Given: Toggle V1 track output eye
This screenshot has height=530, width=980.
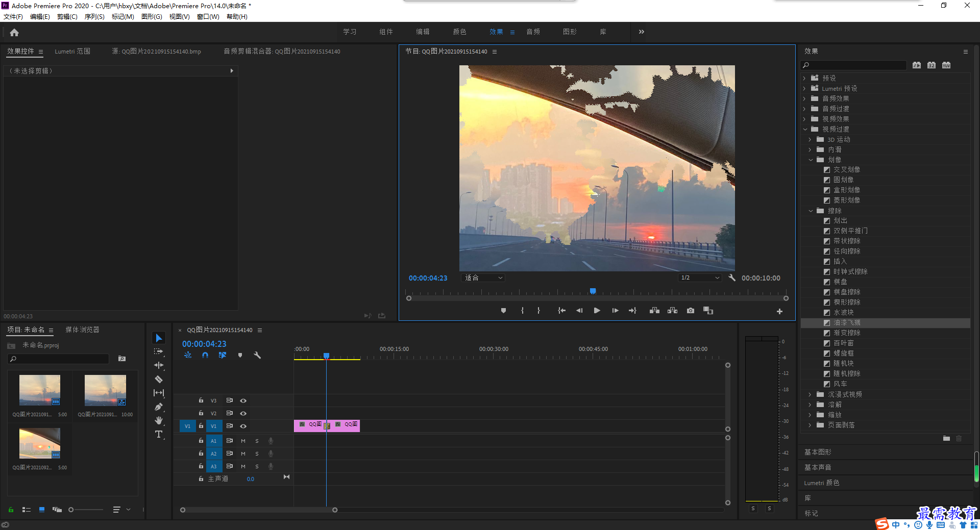Looking at the screenshot, I should tap(243, 426).
